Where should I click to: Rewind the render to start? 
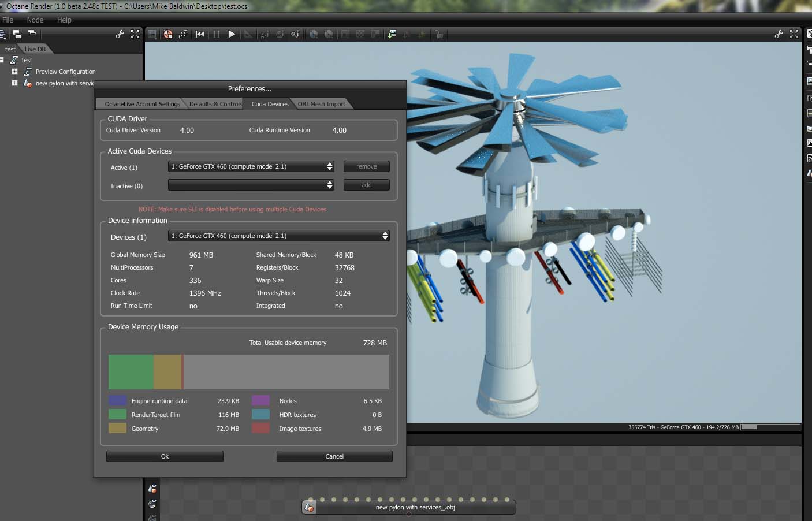[x=200, y=34]
